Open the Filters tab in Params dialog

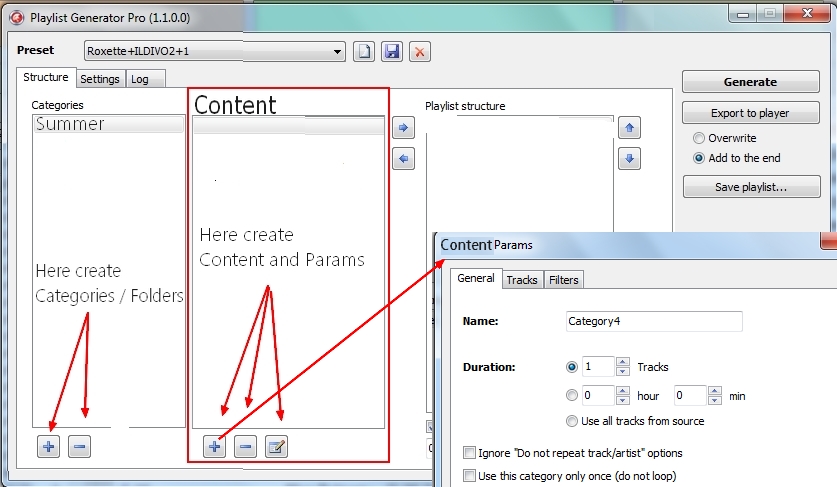pyautogui.click(x=564, y=280)
